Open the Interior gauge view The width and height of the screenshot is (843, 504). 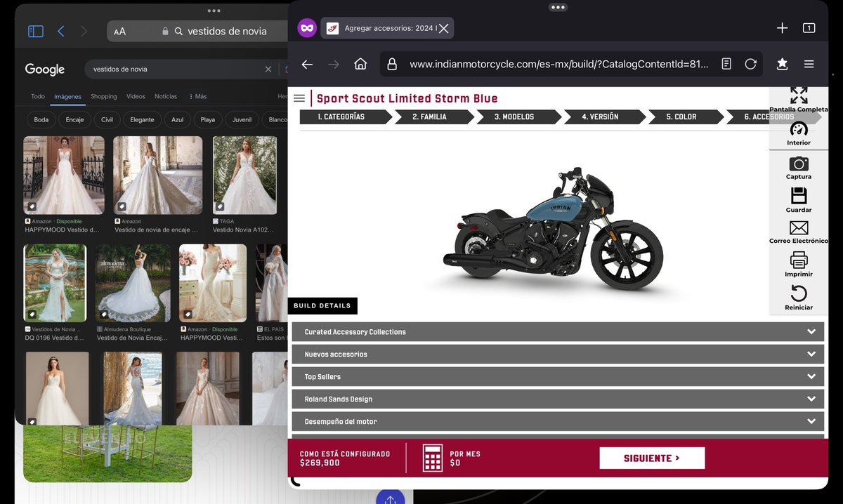point(799,134)
